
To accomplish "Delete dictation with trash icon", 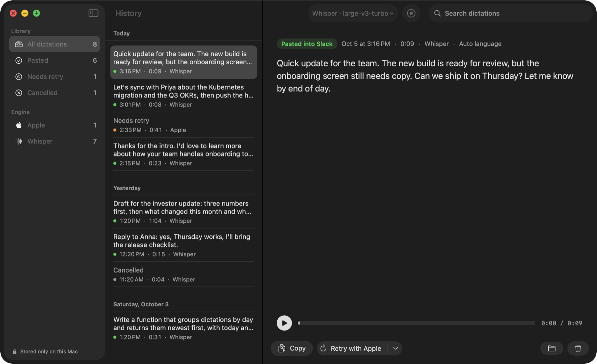I will coord(578,348).
